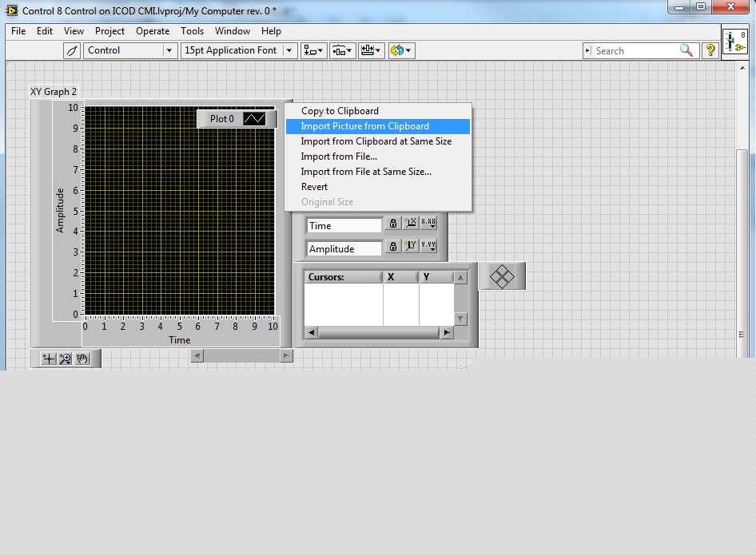Screen dimensions: 756x555
Task: Open the Resize Objects toolbar menu
Action: point(371,50)
